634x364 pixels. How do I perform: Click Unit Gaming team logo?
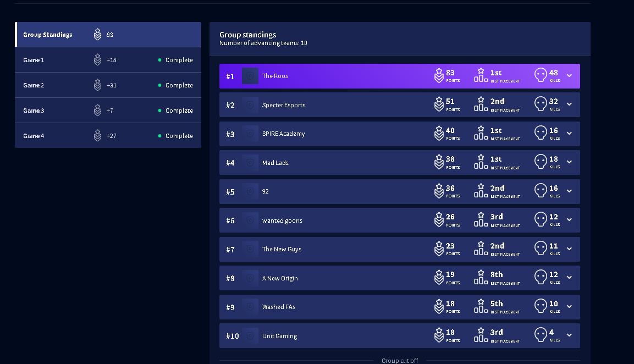point(250,336)
